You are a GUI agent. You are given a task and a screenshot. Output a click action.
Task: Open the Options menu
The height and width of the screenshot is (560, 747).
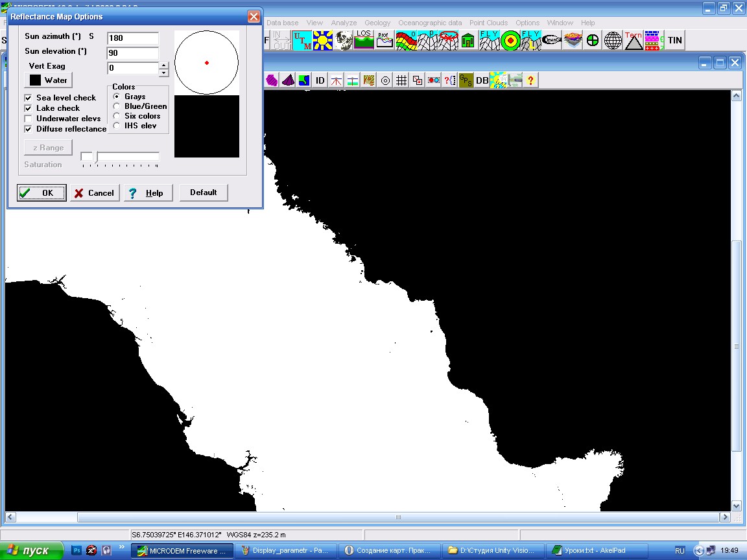527,23
